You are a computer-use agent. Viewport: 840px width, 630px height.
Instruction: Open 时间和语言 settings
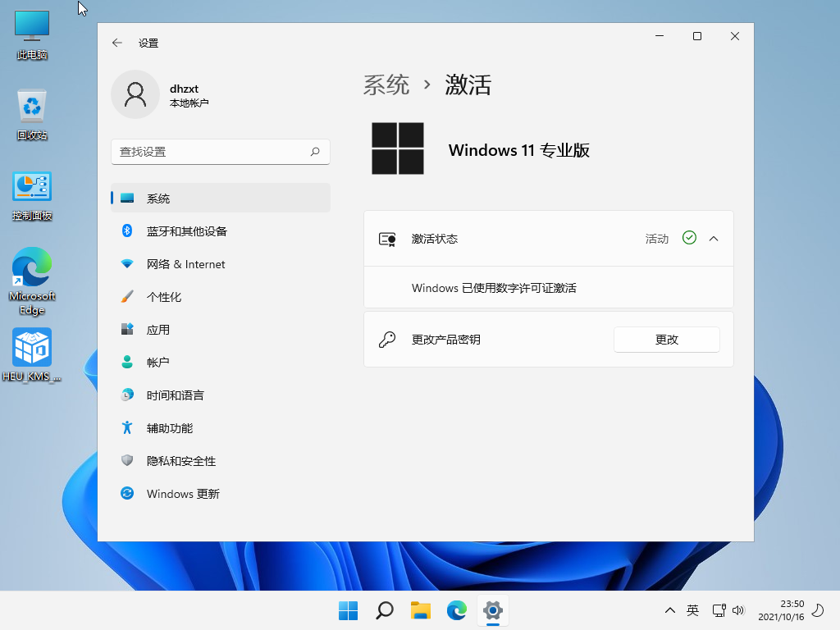[x=220, y=395]
